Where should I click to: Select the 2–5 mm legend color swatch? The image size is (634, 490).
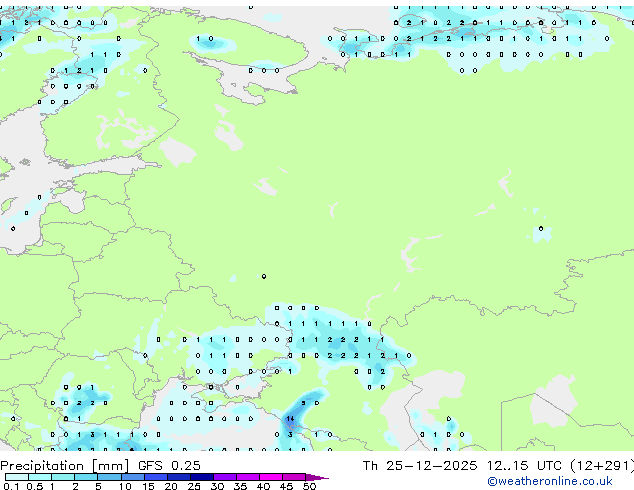tap(86, 477)
